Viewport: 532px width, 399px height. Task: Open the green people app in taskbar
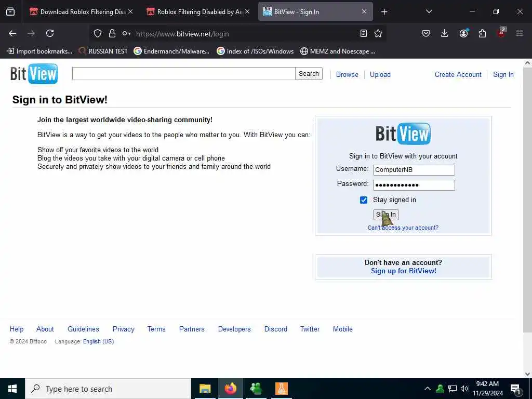[256, 389]
